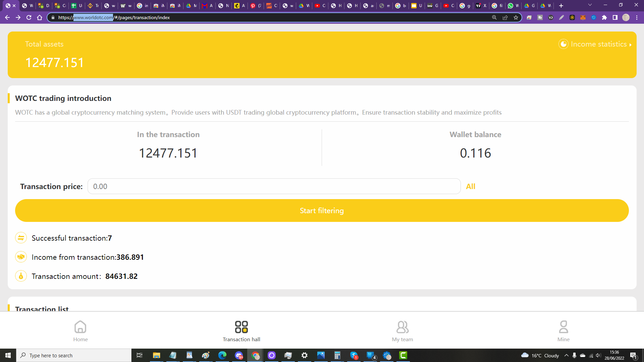Open Task View on the taskbar
The height and width of the screenshot is (362, 644).
pos(140,355)
